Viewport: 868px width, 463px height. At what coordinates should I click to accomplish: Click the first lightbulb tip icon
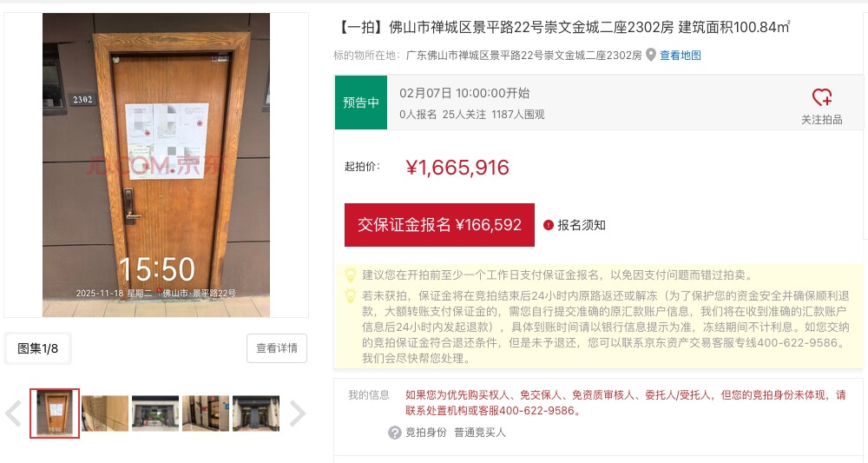pos(351,274)
